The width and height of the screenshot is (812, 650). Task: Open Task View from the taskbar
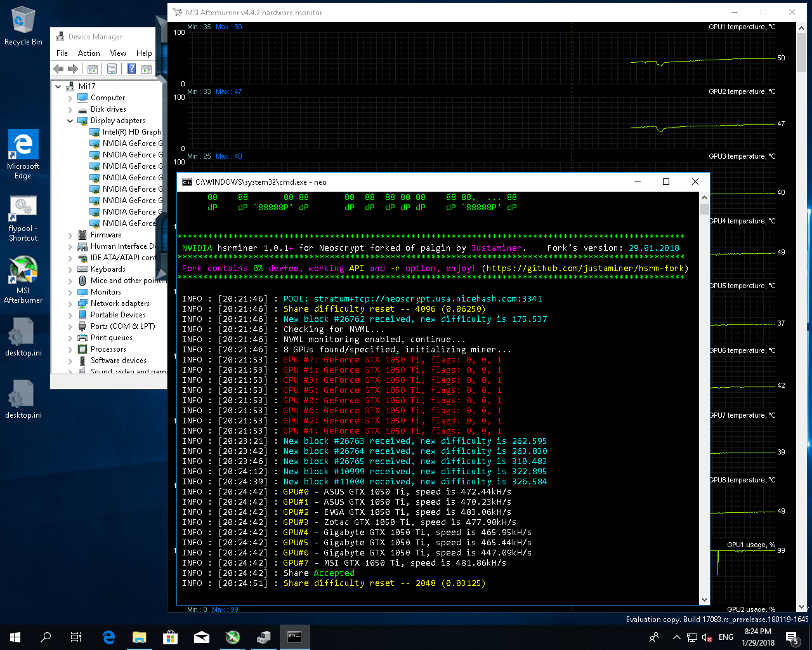(76, 637)
